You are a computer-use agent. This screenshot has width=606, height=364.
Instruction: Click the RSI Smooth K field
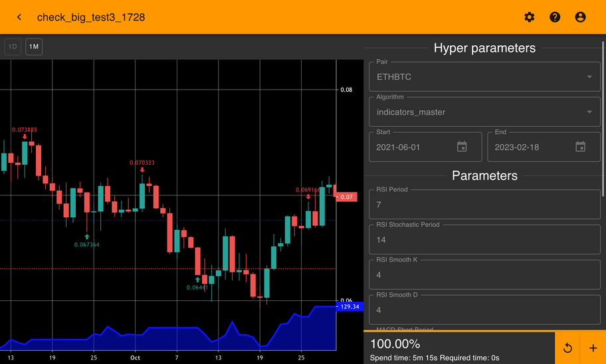click(x=484, y=275)
